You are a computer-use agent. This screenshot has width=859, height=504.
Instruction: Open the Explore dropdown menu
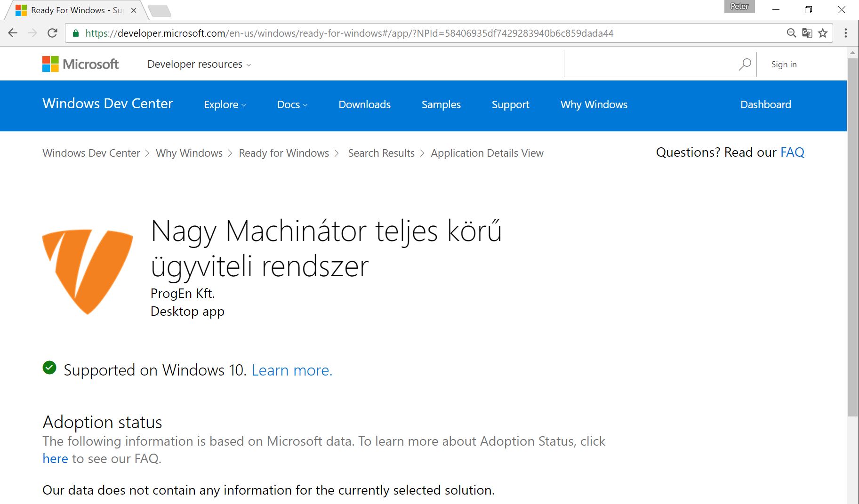tap(225, 104)
